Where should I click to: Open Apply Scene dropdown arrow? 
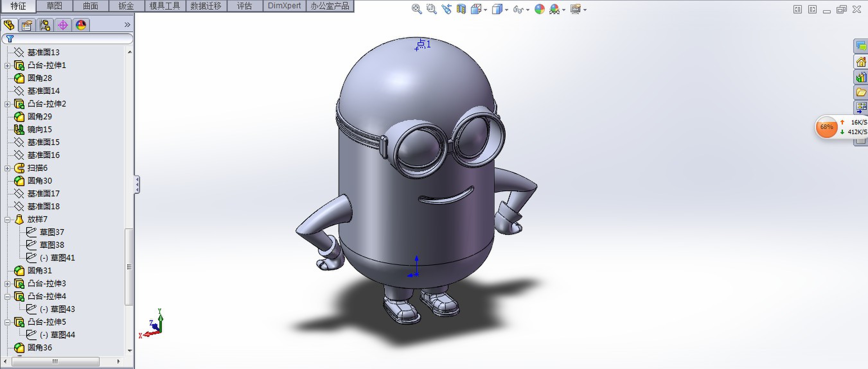(564, 10)
